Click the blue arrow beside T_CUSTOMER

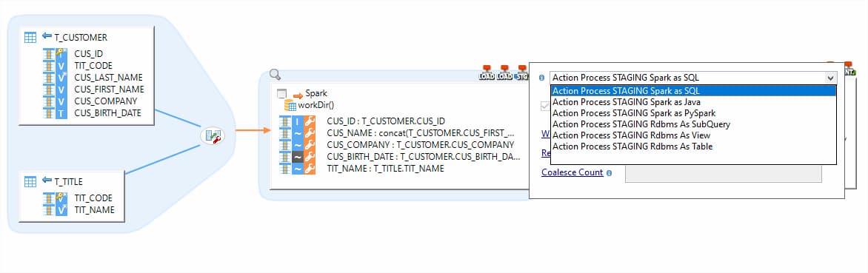click(47, 36)
